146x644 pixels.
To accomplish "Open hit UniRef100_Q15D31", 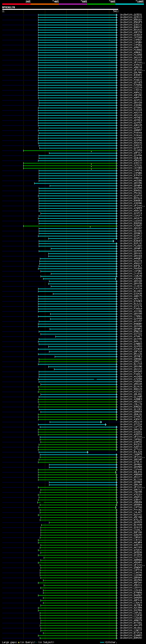I will click(131, 15).
